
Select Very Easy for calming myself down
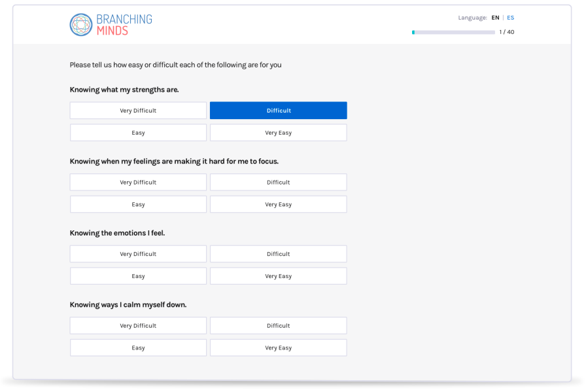tap(278, 347)
